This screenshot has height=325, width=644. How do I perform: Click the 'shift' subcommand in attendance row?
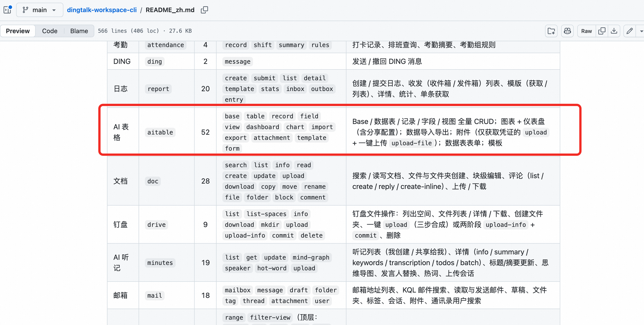click(x=263, y=45)
